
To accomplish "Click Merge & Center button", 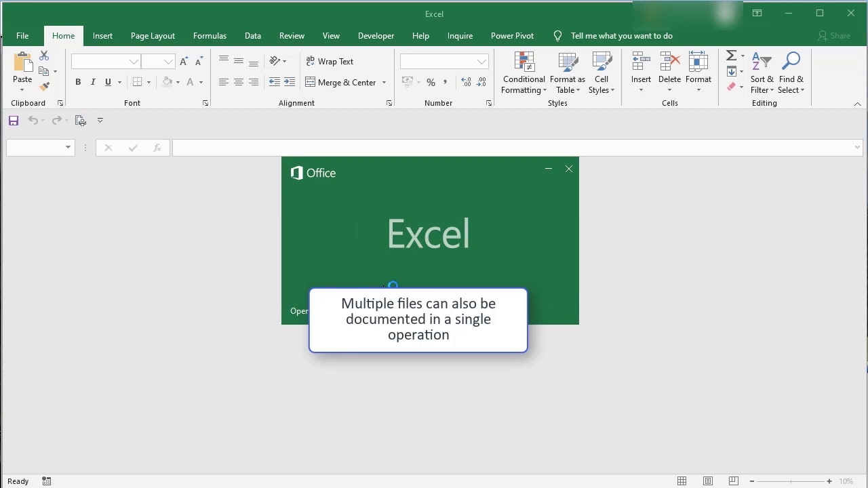I will [x=341, y=83].
